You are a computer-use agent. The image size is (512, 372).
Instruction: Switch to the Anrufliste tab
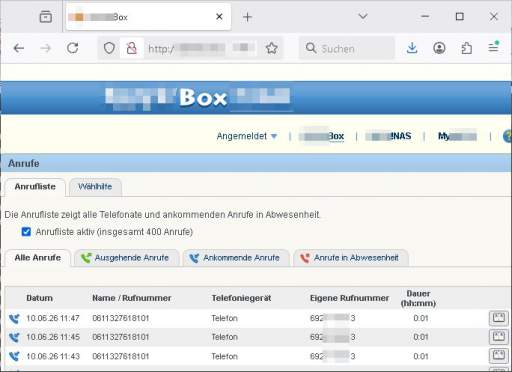click(35, 187)
